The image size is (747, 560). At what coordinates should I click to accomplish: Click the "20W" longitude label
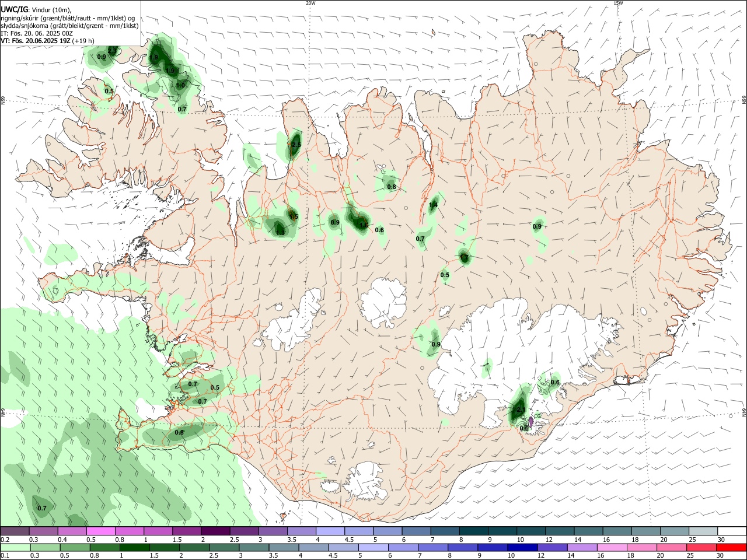(310, 2)
